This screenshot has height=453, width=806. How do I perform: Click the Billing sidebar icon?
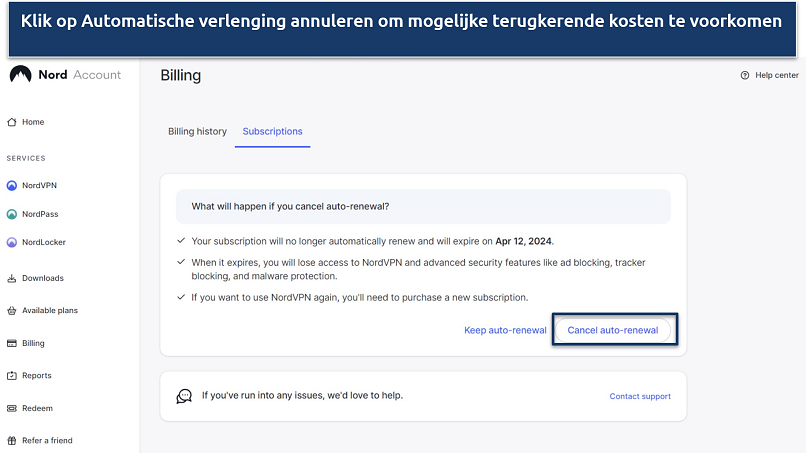(x=12, y=343)
